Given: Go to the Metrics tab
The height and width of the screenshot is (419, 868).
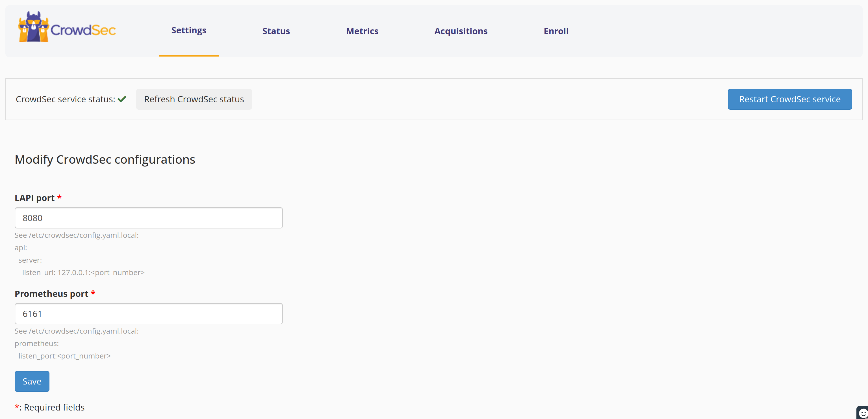Looking at the screenshot, I should (362, 31).
